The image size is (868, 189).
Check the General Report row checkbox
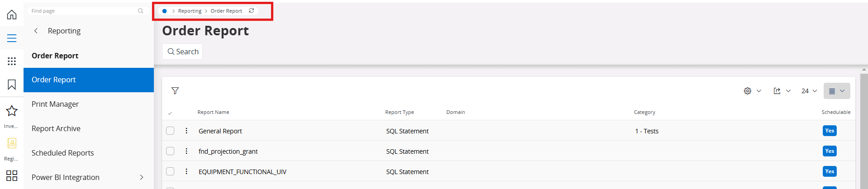170,131
